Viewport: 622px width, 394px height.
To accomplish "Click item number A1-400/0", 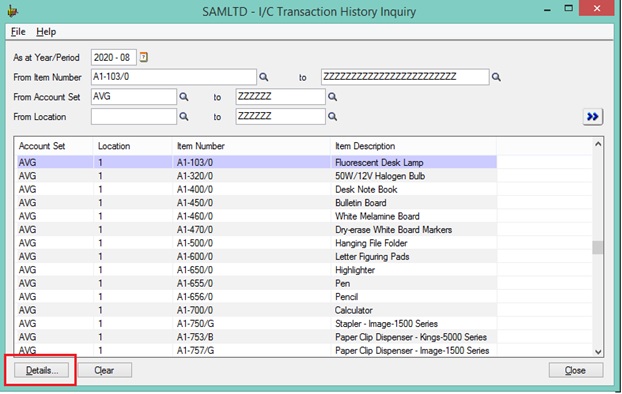I will pyautogui.click(x=195, y=189).
